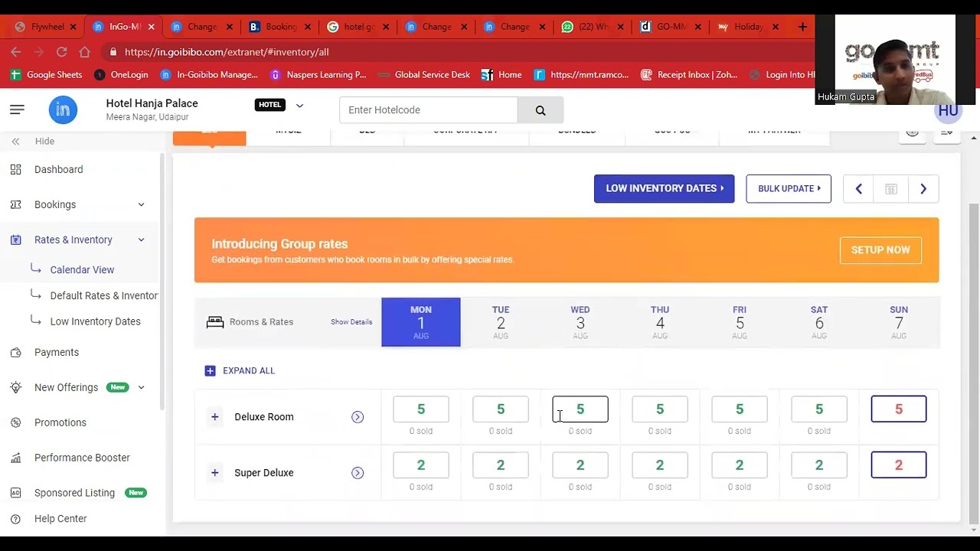
Task: Click the Super Deluxe circled arrow icon
Action: 358,473
